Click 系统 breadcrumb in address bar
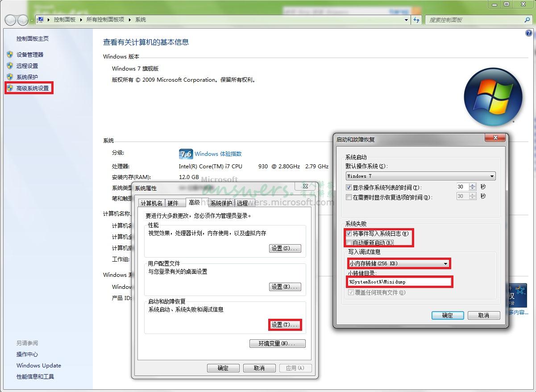 [x=141, y=20]
